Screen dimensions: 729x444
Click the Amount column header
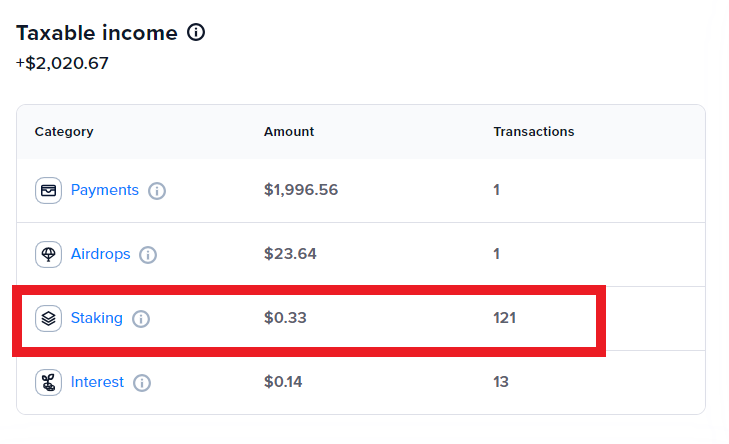pyautogui.click(x=289, y=131)
